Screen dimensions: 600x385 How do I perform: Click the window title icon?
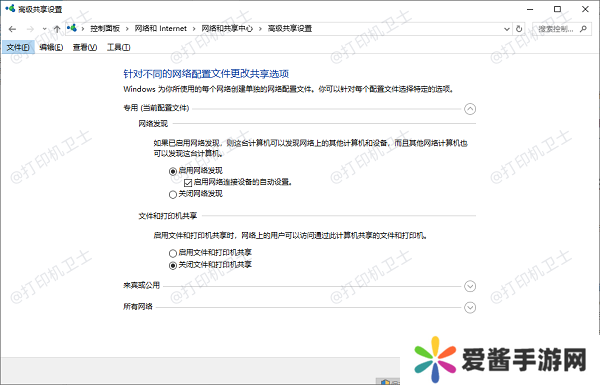(x=10, y=8)
